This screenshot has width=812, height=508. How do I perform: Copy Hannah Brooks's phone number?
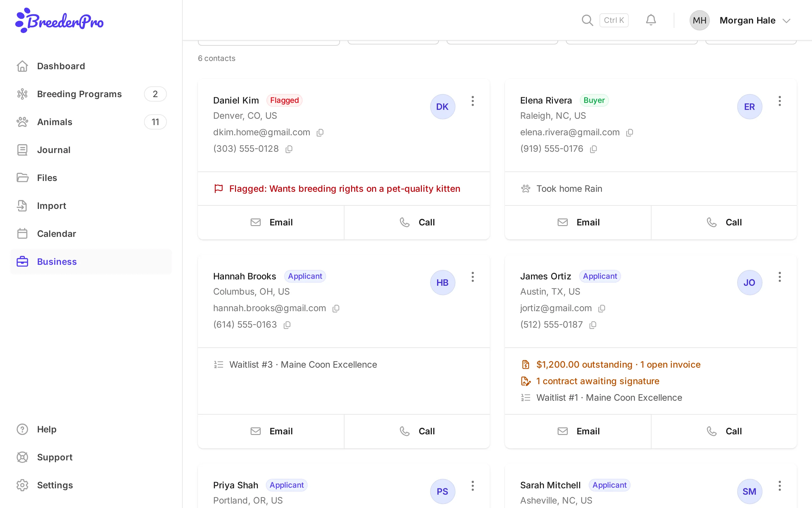tap(287, 325)
